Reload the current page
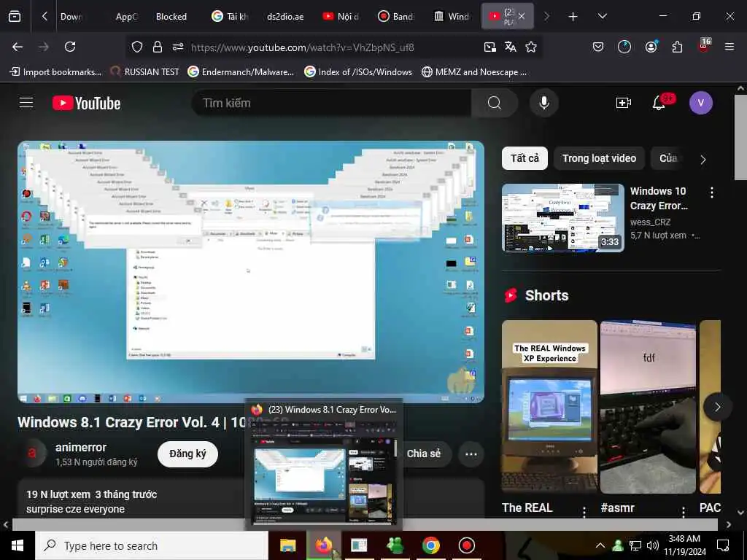Viewport: 747px width, 560px height. pyautogui.click(x=70, y=47)
